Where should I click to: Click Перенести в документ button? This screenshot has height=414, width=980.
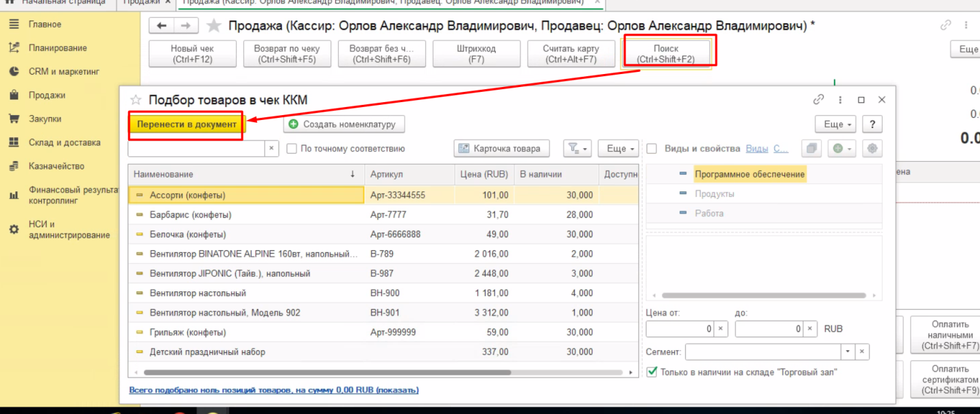pos(187,125)
